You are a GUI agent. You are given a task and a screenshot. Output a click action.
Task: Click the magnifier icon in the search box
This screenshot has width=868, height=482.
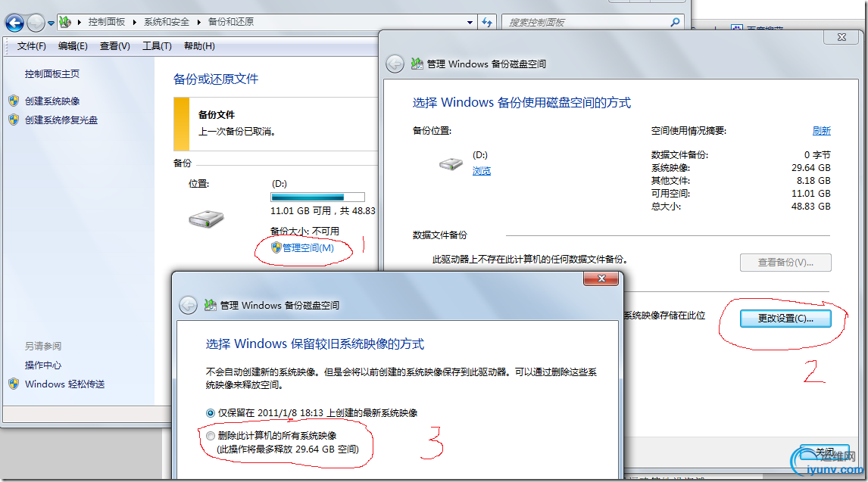click(x=675, y=22)
